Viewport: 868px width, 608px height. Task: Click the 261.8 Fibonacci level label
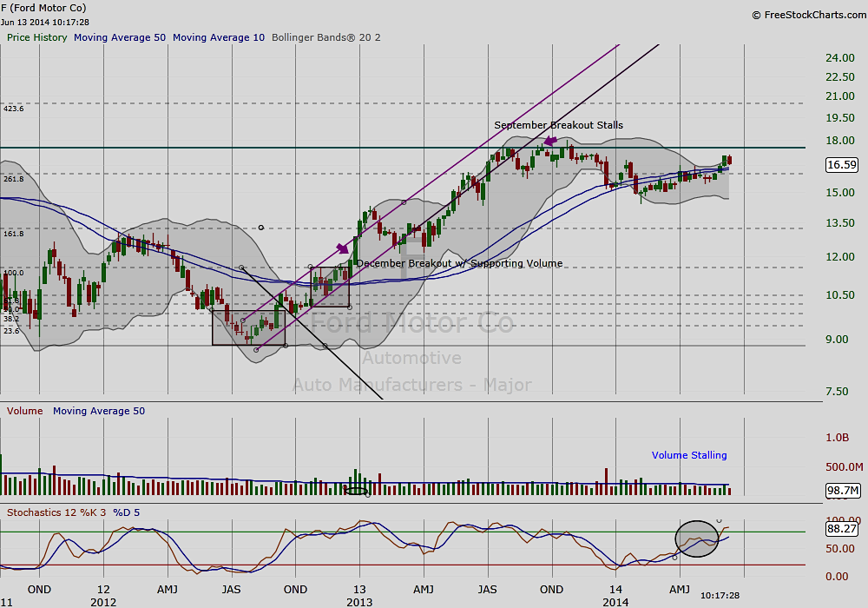click(14, 179)
